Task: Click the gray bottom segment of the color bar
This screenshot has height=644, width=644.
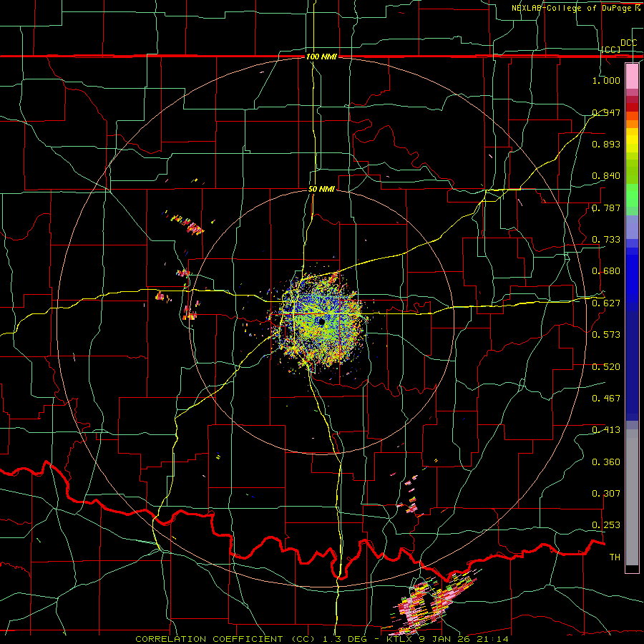Action: point(632,497)
